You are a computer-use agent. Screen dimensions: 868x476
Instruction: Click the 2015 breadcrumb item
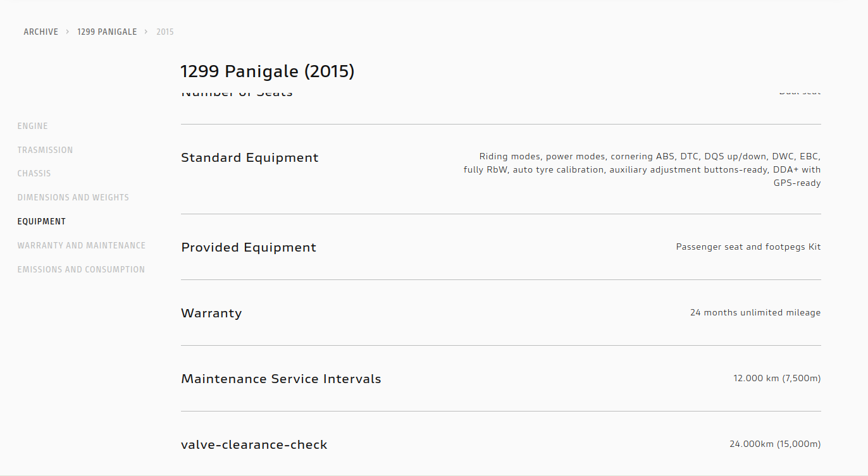pyautogui.click(x=165, y=32)
